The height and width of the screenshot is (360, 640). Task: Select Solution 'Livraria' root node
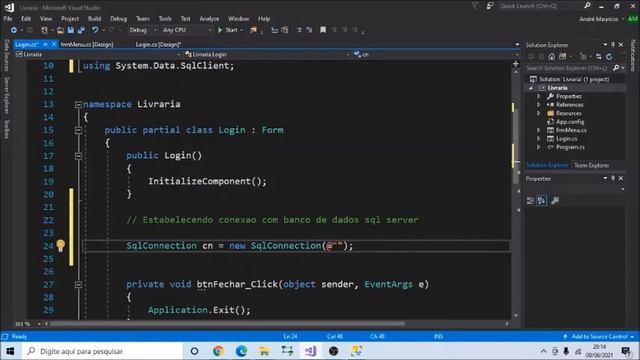coord(574,79)
